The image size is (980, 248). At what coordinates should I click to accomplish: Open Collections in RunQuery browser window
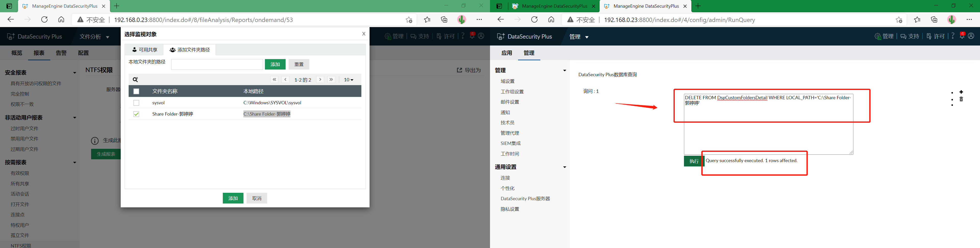click(x=934, y=19)
